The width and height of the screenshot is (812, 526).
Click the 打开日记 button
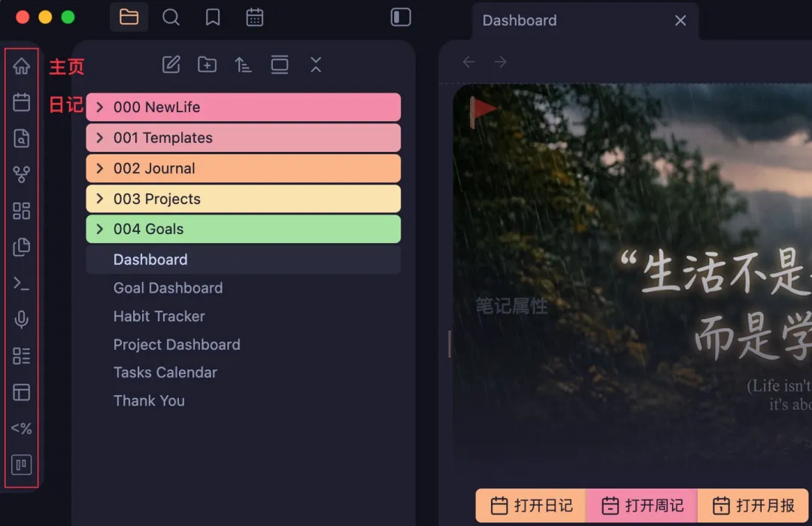point(531,506)
